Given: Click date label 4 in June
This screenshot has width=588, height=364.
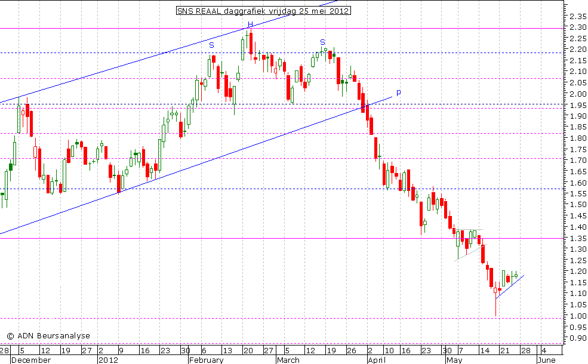Looking at the screenshot, I should [543, 351].
